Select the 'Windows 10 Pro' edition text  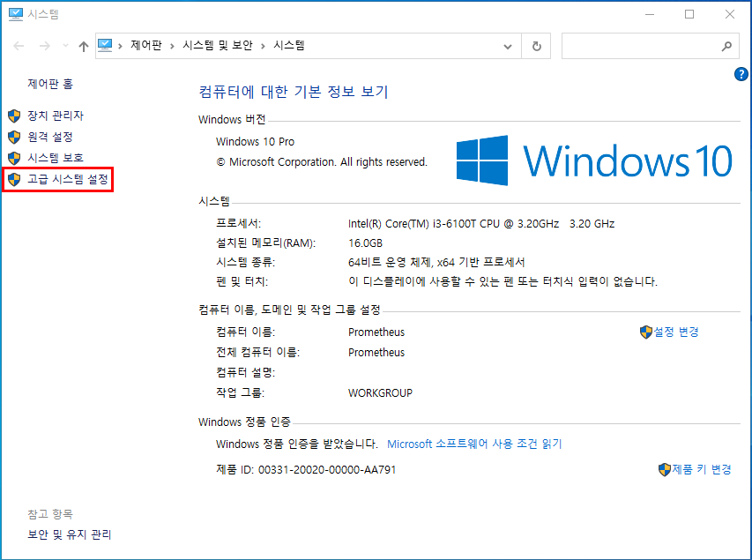(255, 142)
